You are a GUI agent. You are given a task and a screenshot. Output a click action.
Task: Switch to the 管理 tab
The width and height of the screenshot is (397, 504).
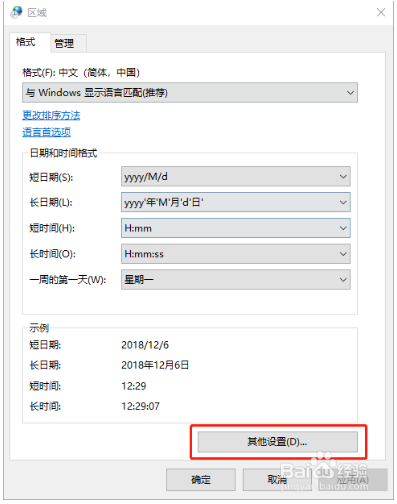coord(68,43)
